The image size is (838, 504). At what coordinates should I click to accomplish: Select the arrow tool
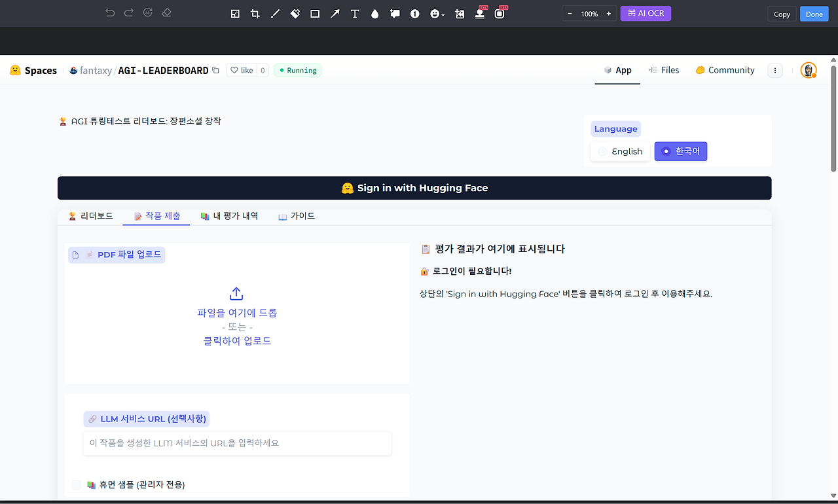(335, 14)
